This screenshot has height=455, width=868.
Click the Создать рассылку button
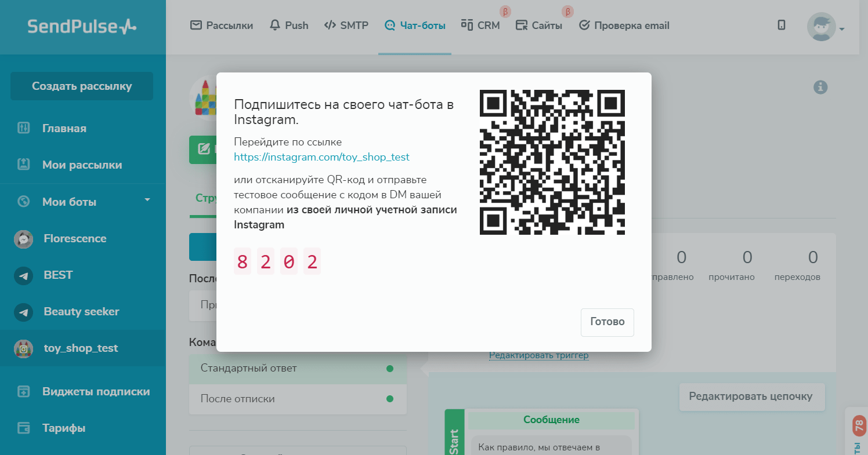[x=82, y=86]
